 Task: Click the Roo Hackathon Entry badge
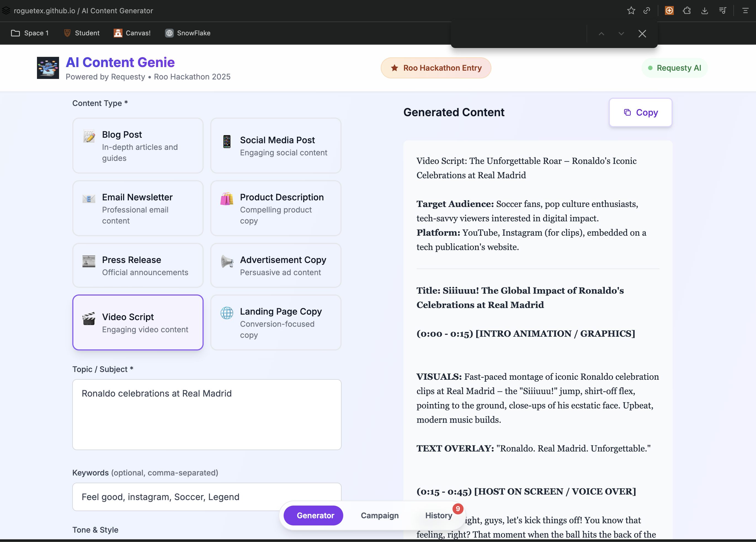436,68
